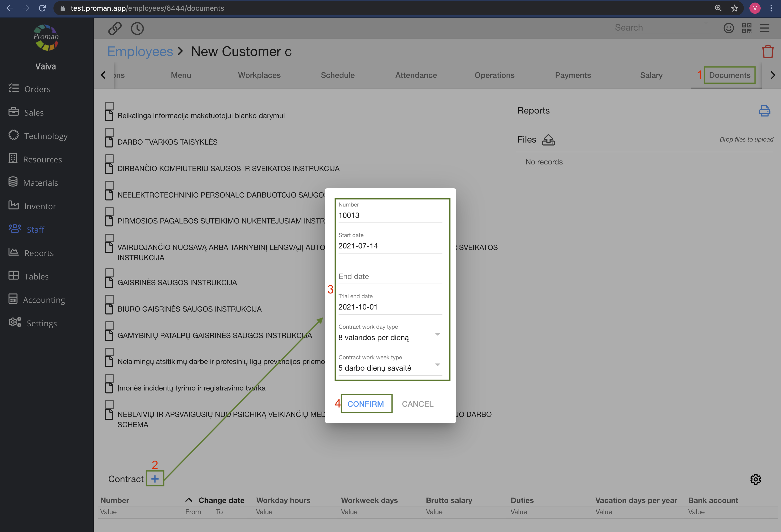Image resolution: width=781 pixels, height=532 pixels.
Task: Open the history clock icon
Action: click(x=137, y=29)
